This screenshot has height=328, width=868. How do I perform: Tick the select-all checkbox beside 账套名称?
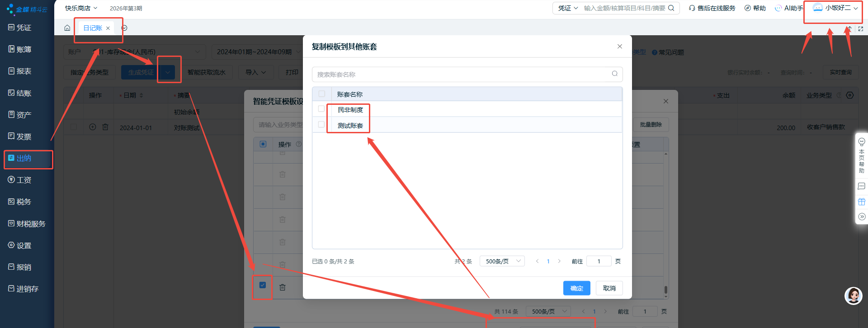click(322, 94)
